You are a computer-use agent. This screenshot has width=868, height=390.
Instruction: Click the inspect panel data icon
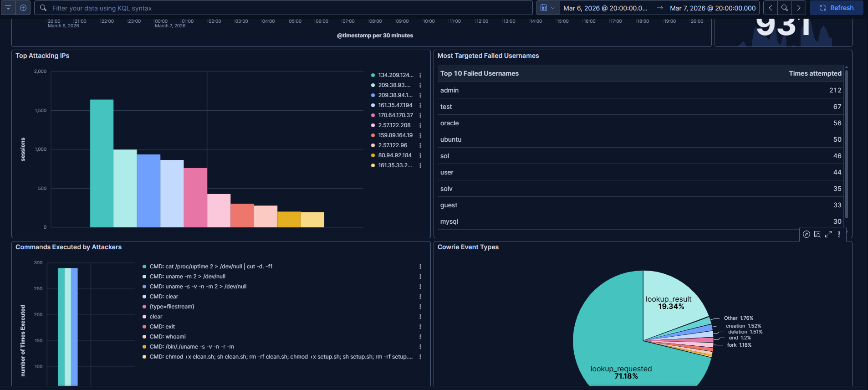817,234
